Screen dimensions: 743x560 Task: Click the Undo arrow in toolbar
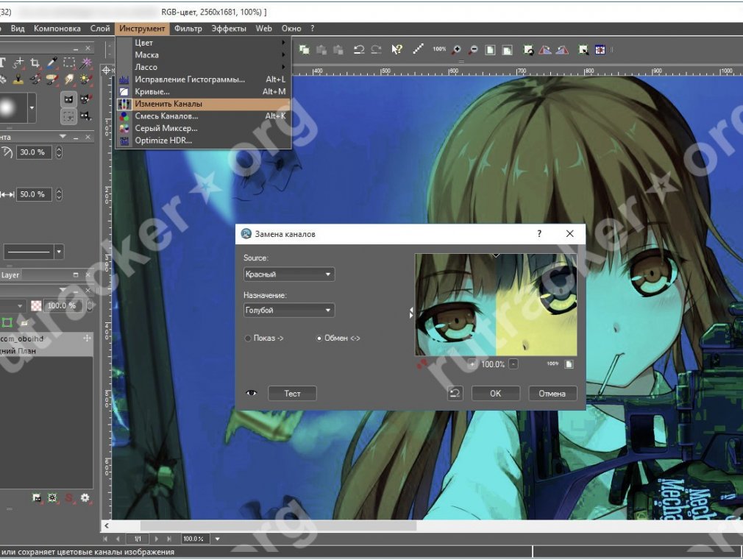click(x=359, y=49)
